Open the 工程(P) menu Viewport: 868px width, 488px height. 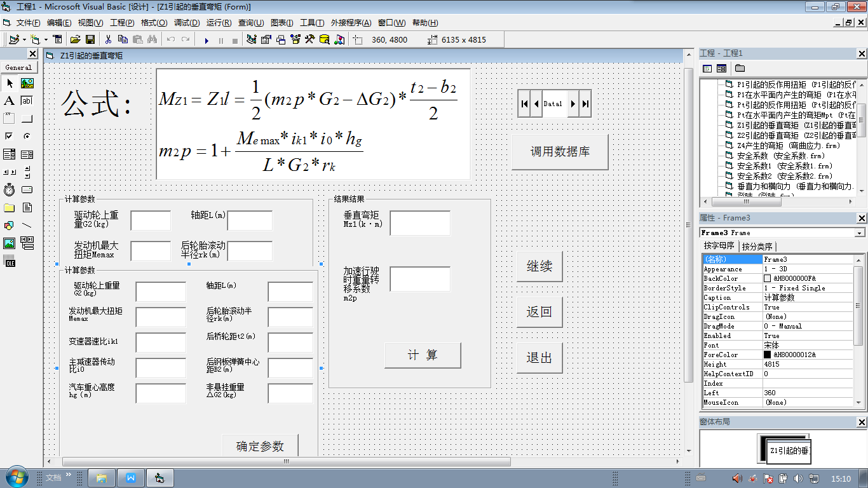(122, 23)
